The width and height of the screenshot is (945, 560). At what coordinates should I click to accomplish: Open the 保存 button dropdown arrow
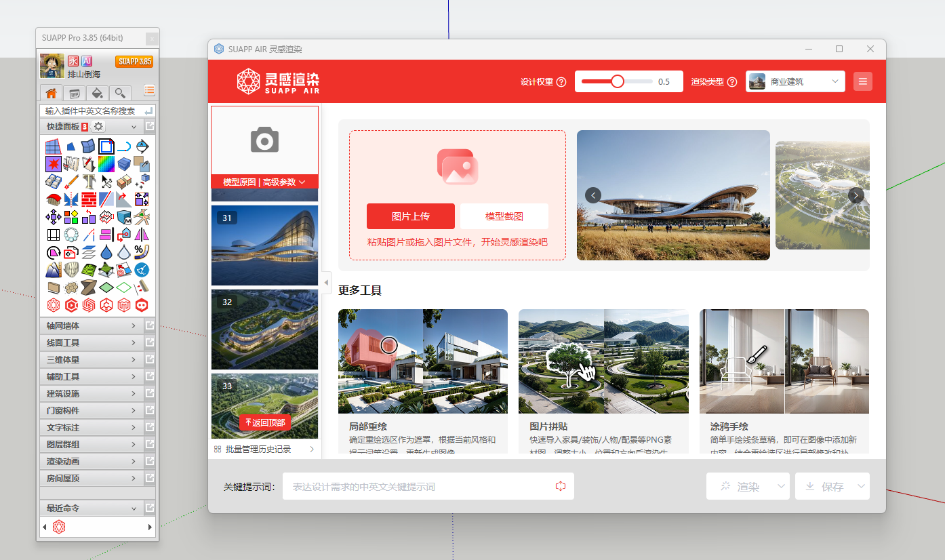pyautogui.click(x=862, y=486)
